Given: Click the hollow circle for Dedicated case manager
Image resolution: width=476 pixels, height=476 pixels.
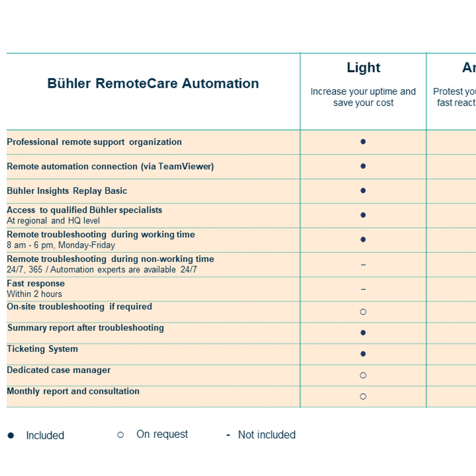Looking at the screenshot, I should pyautogui.click(x=363, y=375).
